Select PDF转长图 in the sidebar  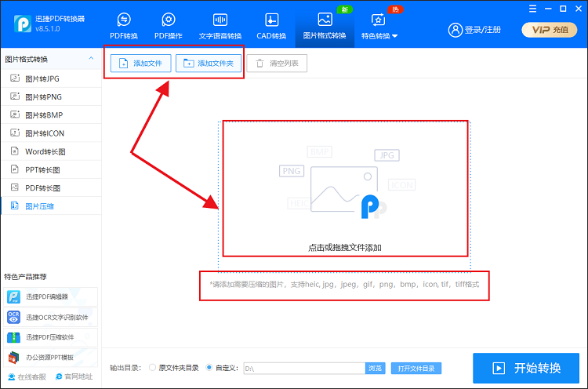52,188
